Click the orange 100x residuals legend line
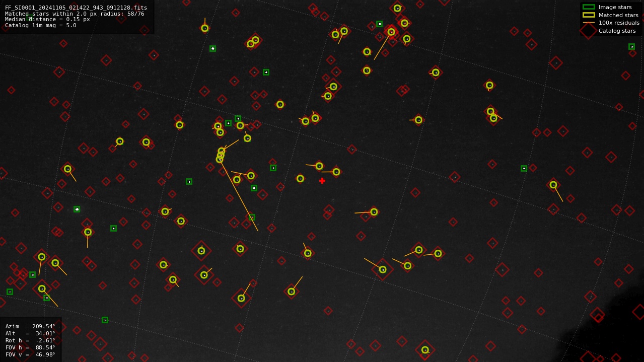 point(589,23)
